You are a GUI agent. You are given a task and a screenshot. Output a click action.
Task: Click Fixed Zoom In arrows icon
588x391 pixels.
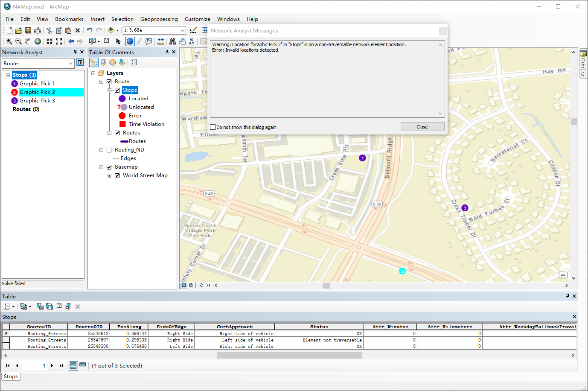(49, 41)
